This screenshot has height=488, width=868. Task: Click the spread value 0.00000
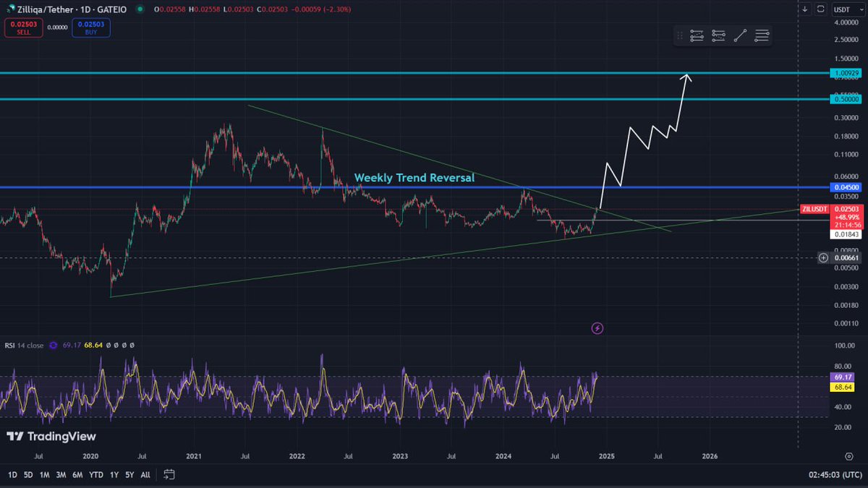[58, 27]
